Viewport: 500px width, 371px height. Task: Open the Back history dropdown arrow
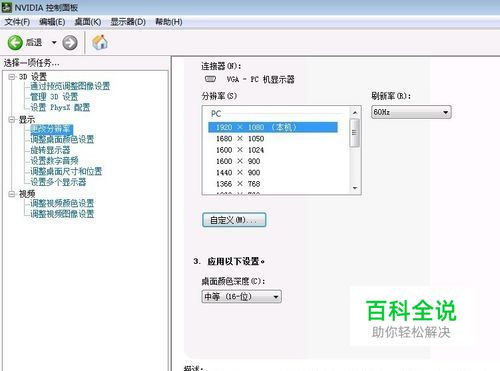[x=54, y=43]
